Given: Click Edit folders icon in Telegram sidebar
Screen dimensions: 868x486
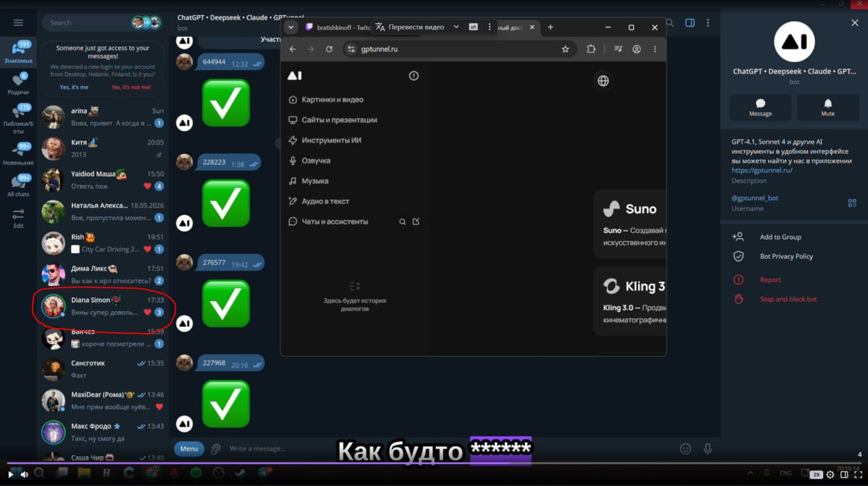Looking at the screenshot, I should point(18,218).
